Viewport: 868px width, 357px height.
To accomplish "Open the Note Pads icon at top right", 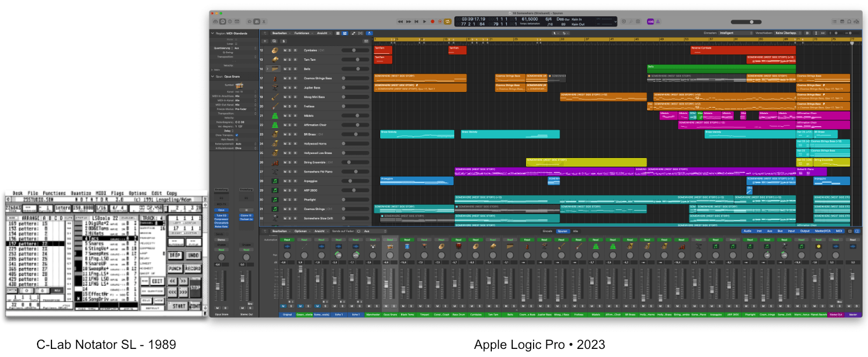I will tap(842, 21).
